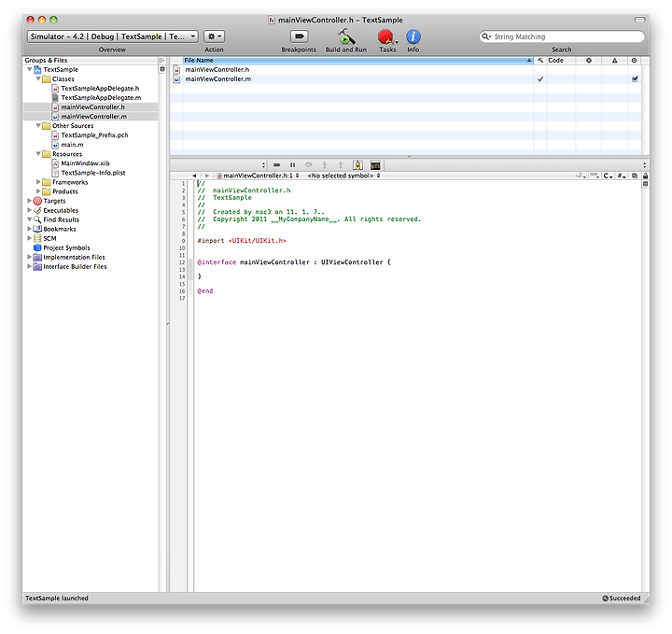Expand Implementation Files smart group
Viewport: 672px width, 634px height.
(30, 257)
